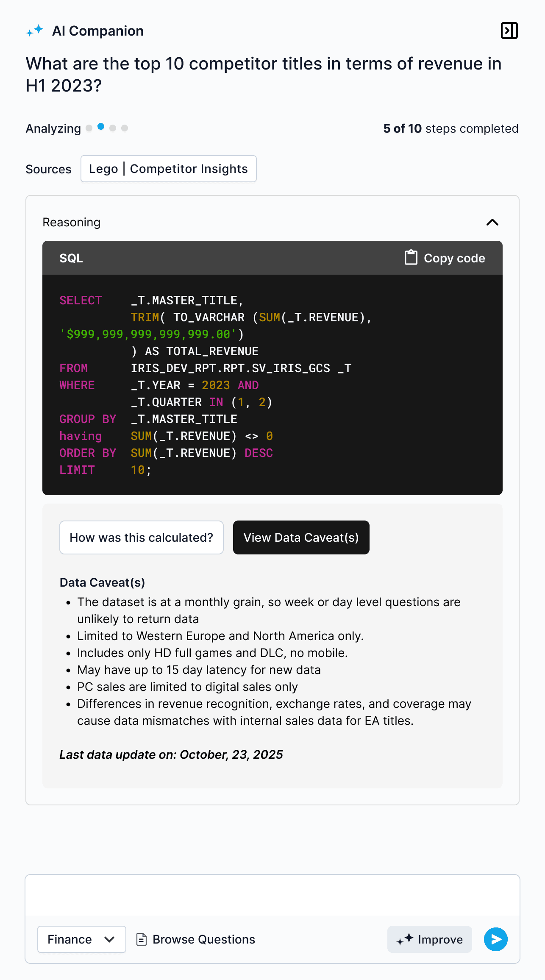Click the monthly grain dataset caveat

point(269,610)
